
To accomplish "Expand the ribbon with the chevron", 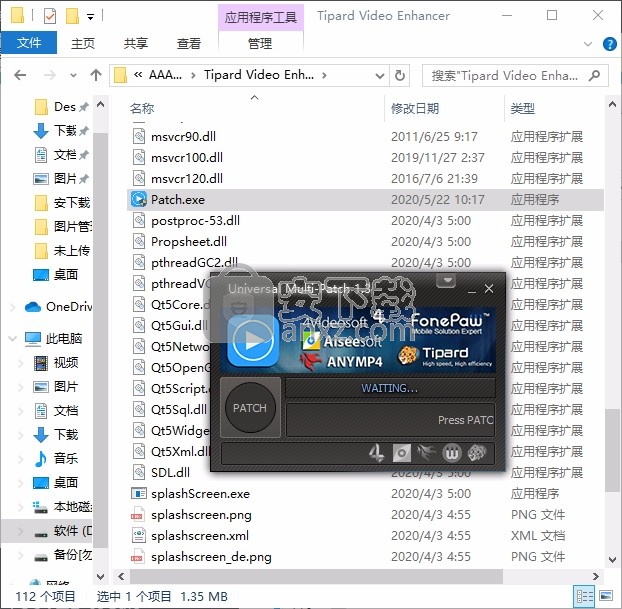I will (588, 44).
